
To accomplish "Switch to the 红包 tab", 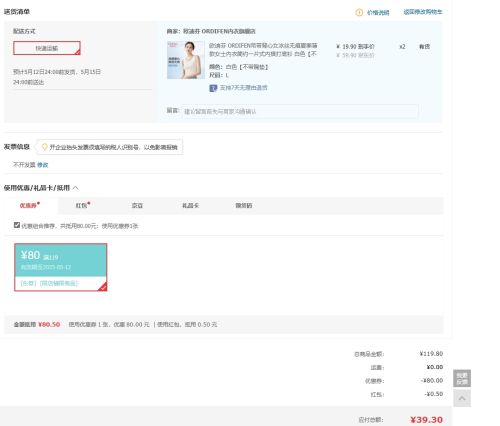I will coord(83,205).
